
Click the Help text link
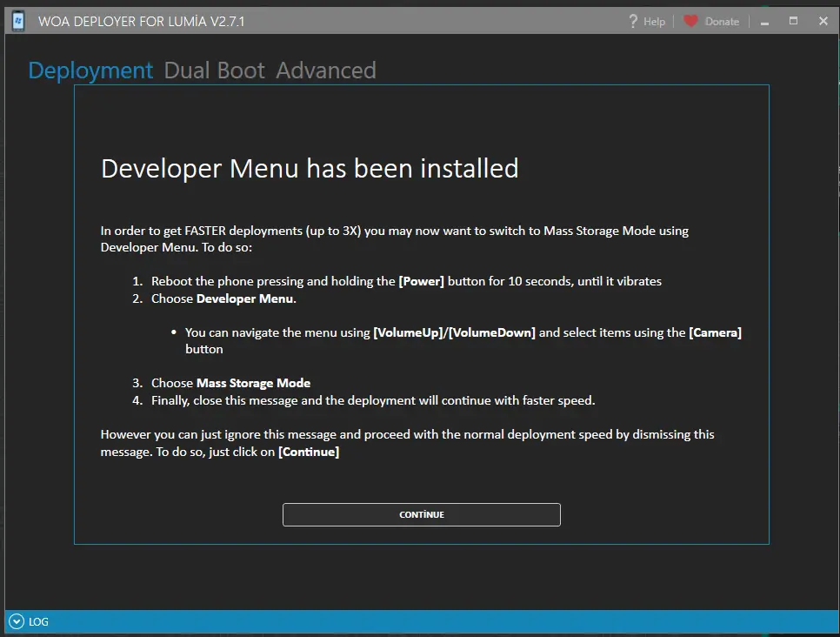[x=654, y=22]
